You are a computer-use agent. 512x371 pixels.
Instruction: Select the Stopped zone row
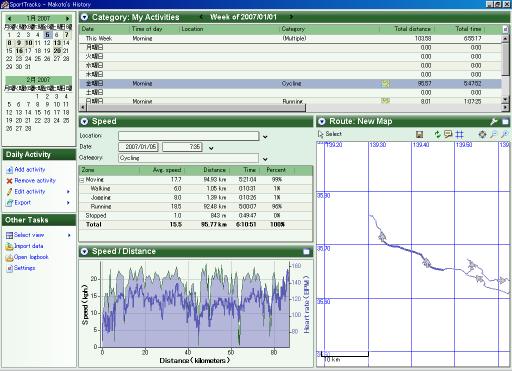coord(196,216)
